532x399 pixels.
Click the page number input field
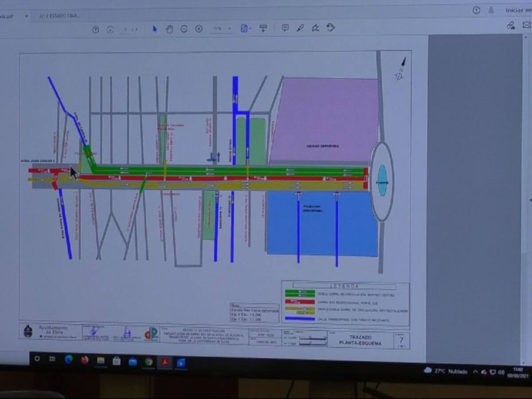[125, 30]
